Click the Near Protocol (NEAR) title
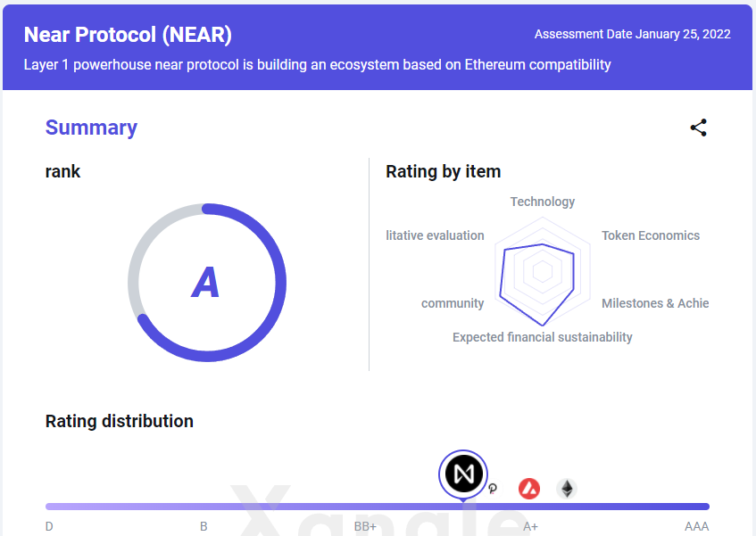 [x=128, y=35]
